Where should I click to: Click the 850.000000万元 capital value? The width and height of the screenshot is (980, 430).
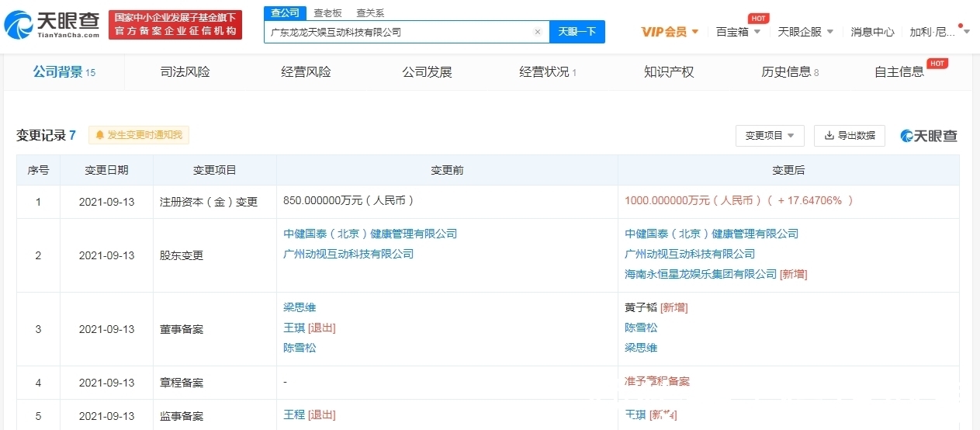click(348, 200)
